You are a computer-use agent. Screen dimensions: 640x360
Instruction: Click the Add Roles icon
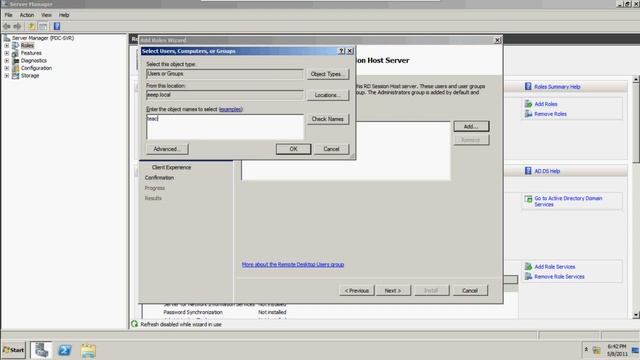528,104
